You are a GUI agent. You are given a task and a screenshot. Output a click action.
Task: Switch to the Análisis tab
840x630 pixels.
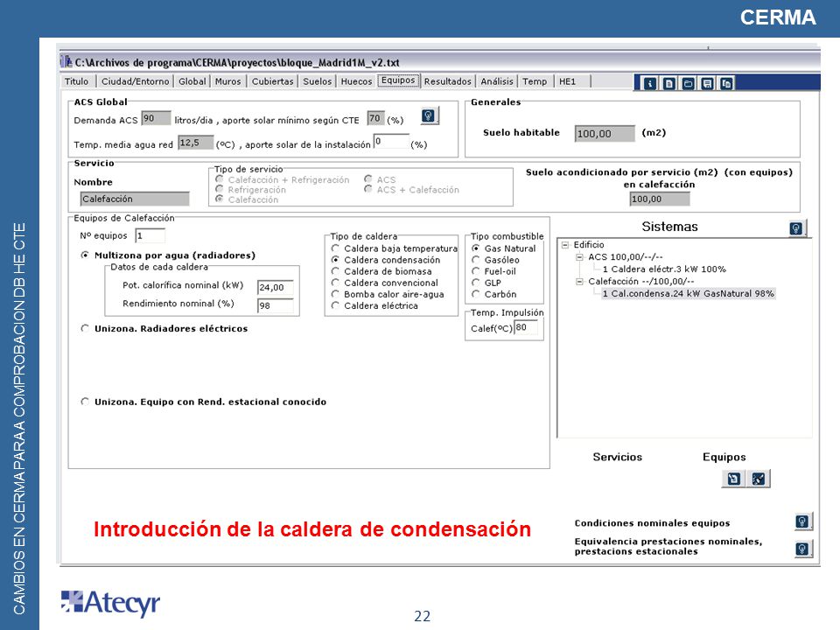pos(497,81)
